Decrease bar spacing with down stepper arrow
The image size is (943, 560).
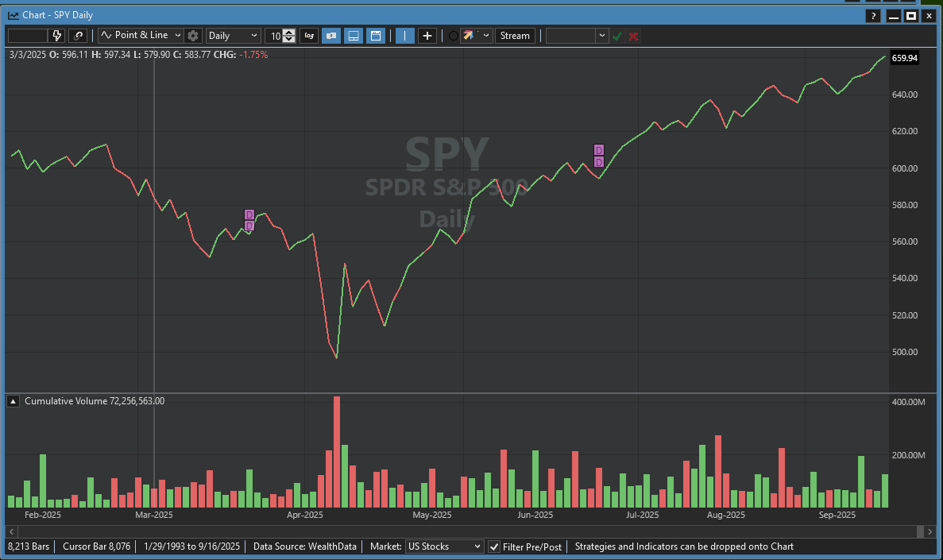tap(289, 40)
